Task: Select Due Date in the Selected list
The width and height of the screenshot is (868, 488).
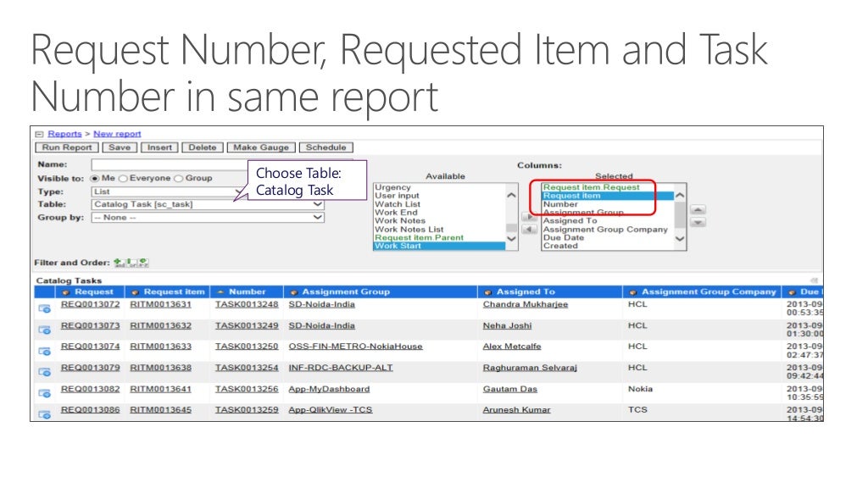Action: (x=564, y=237)
